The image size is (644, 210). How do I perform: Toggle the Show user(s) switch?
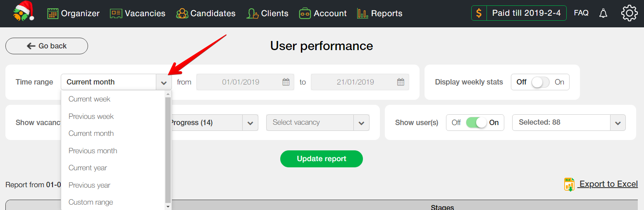[476, 123]
